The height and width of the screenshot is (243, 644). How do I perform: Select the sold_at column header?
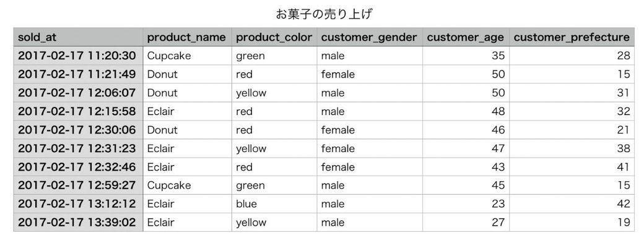[78, 37]
